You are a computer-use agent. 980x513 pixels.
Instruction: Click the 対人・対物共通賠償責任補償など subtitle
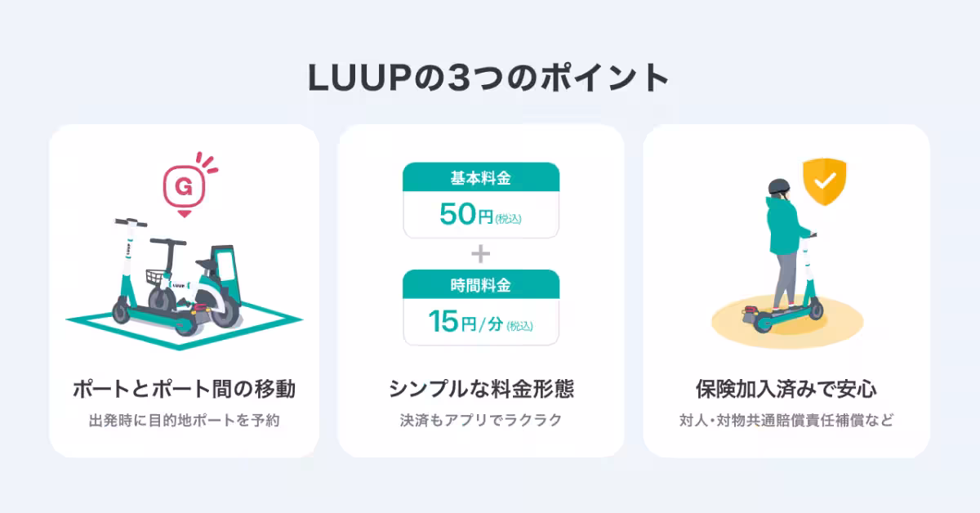click(x=786, y=422)
